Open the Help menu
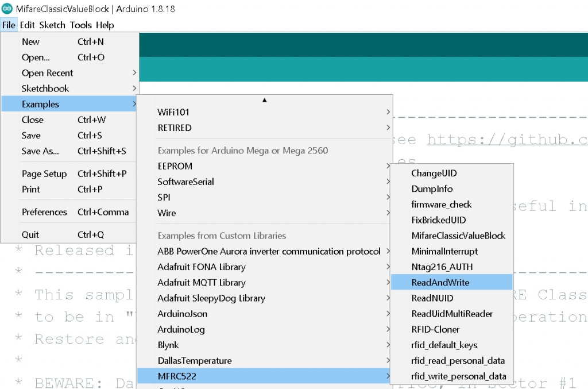This screenshot has height=389, width=588. pos(105,25)
